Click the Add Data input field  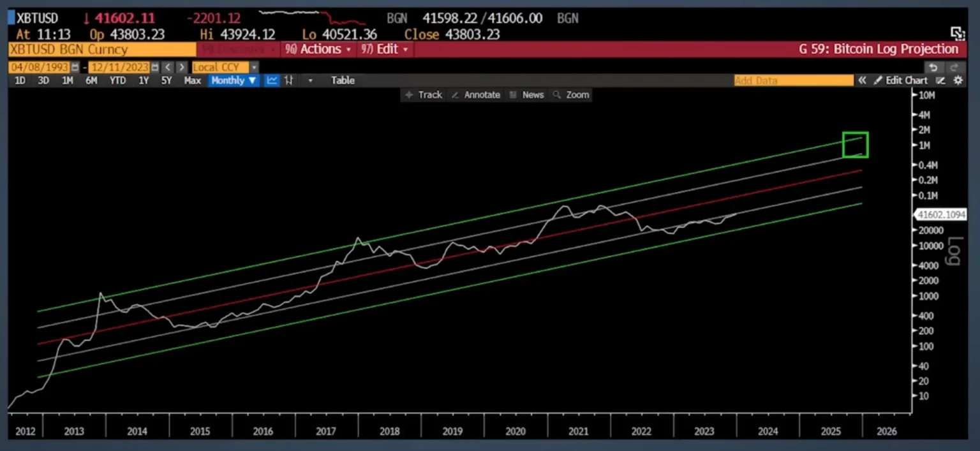793,80
